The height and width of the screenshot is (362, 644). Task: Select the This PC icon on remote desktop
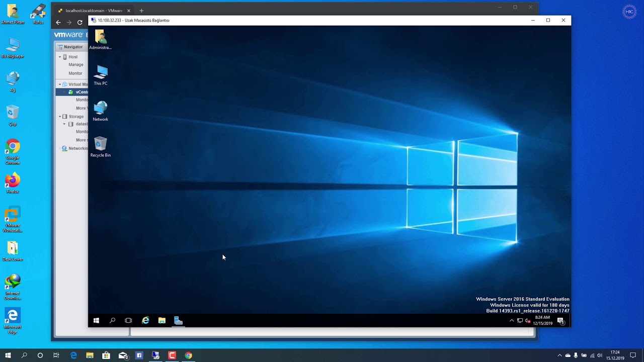point(101,75)
